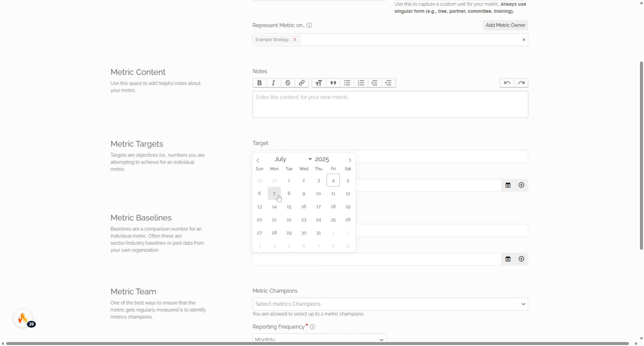This screenshot has width=644, height=346.
Task: Select July 4 in calendar
Action: [x=333, y=181]
